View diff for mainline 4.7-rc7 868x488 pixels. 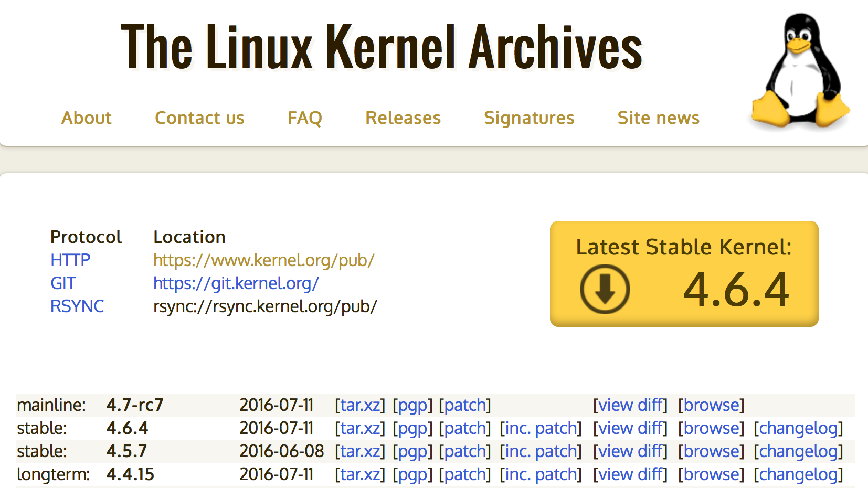pos(630,405)
